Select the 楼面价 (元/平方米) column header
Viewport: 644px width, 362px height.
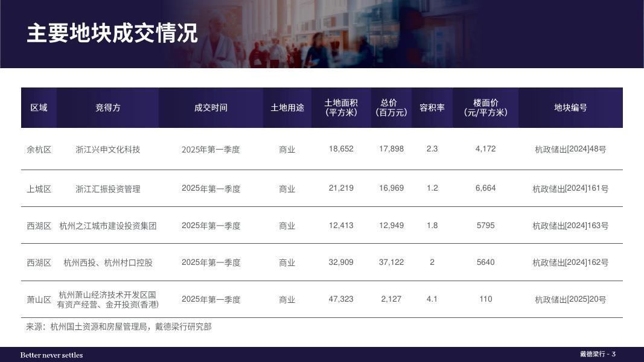(485, 107)
